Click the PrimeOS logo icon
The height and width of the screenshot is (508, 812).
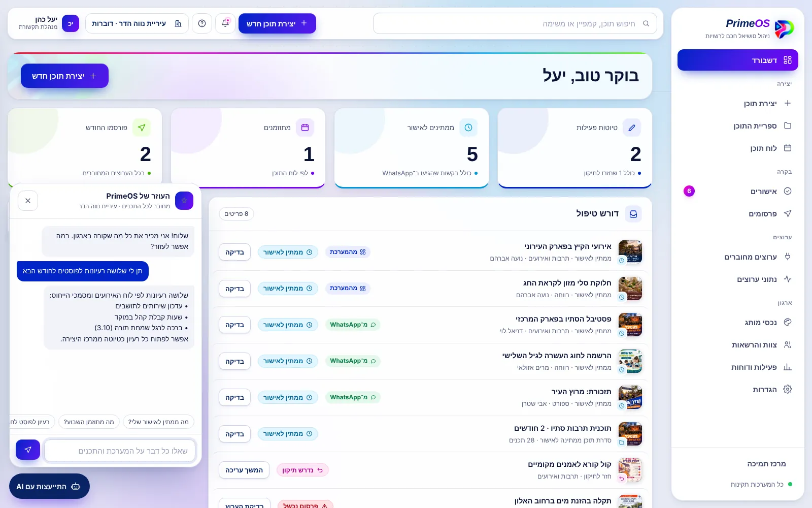pyautogui.click(x=784, y=28)
